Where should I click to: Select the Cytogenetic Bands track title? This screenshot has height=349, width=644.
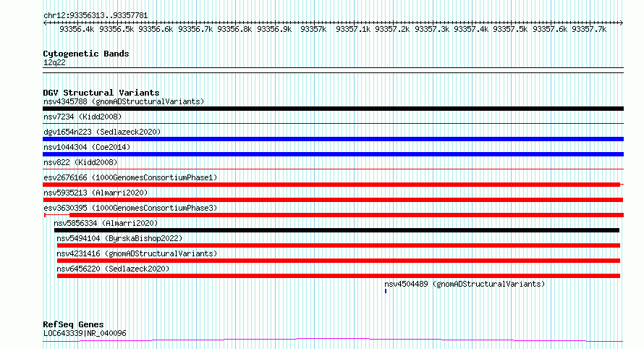pyautogui.click(x=86, y=54)
